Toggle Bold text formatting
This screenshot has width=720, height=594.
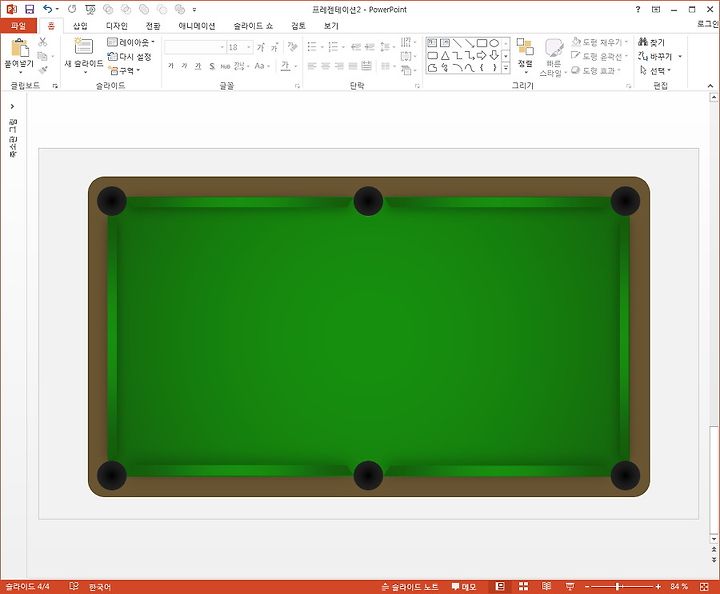pyautogui.click(x=171, y=66)
